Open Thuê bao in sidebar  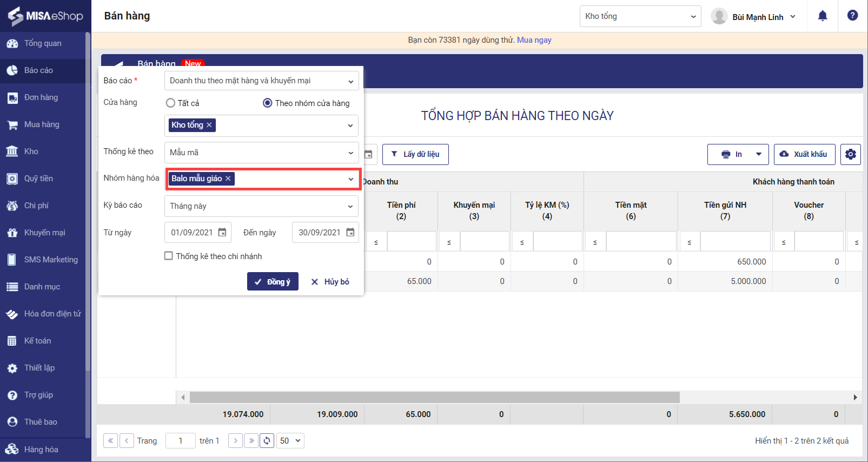(x=43, y=422)
